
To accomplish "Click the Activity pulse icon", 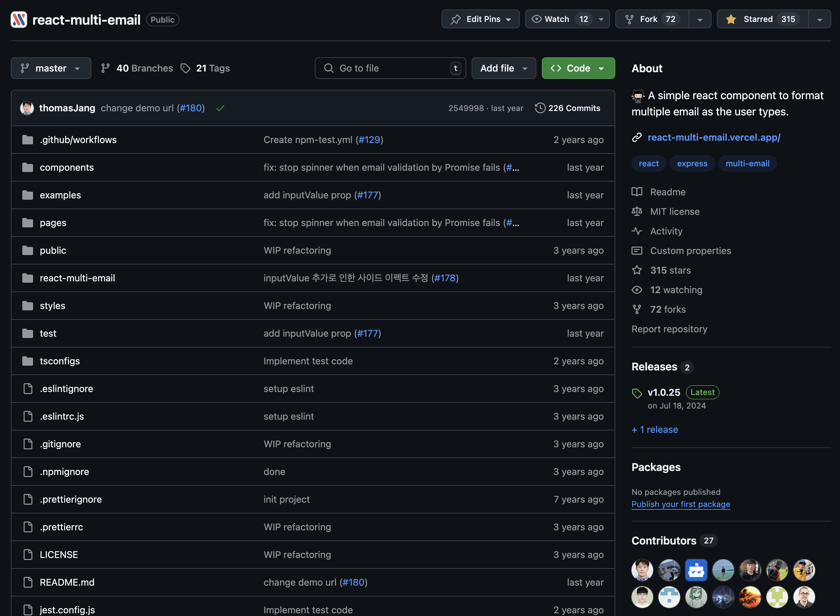I will pyautogui.click(x=637, y=231).
